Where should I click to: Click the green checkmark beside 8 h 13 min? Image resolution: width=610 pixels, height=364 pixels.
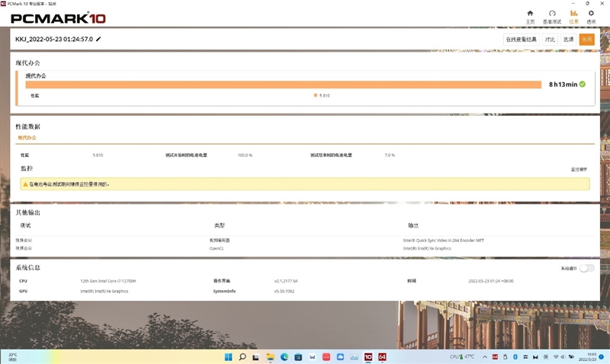583,85
